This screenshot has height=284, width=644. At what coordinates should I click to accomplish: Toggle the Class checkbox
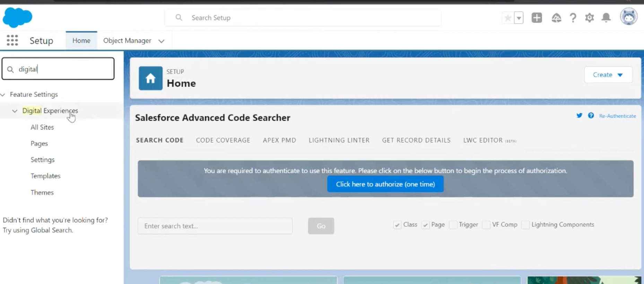397,225
